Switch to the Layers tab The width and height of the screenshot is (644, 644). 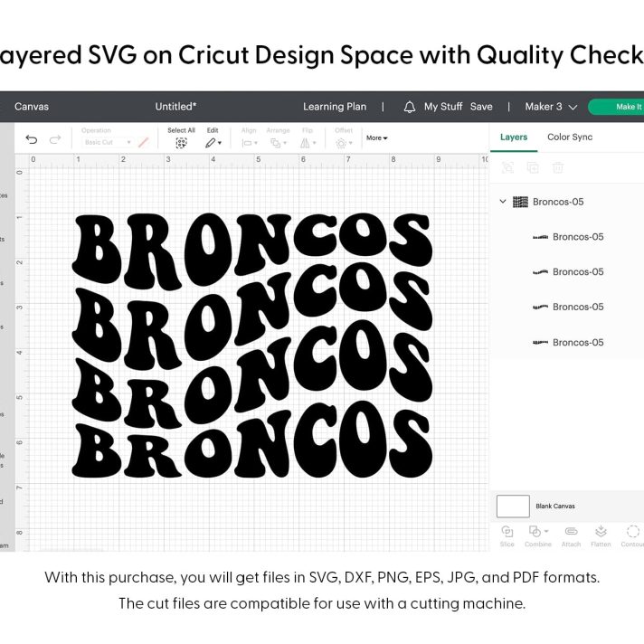tap(514, 137)
